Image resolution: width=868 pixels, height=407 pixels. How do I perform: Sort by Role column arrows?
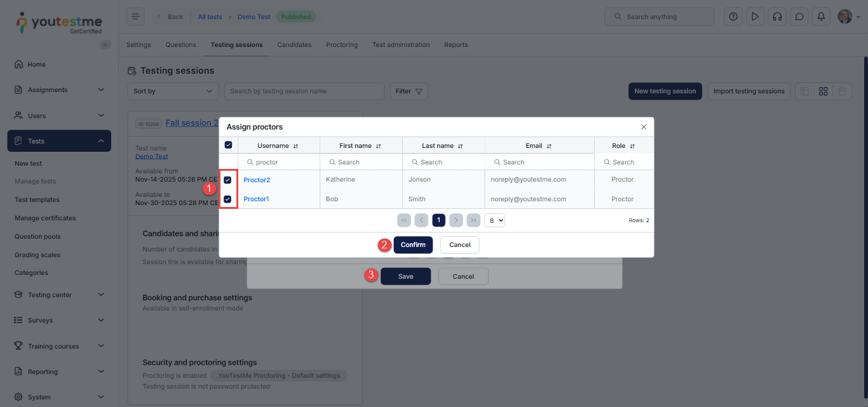point(632,146)
